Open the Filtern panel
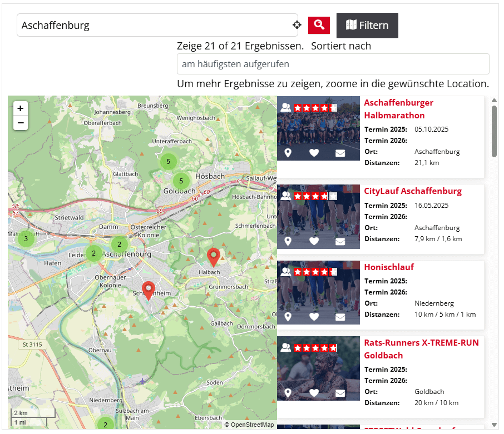 pos(367,25)
